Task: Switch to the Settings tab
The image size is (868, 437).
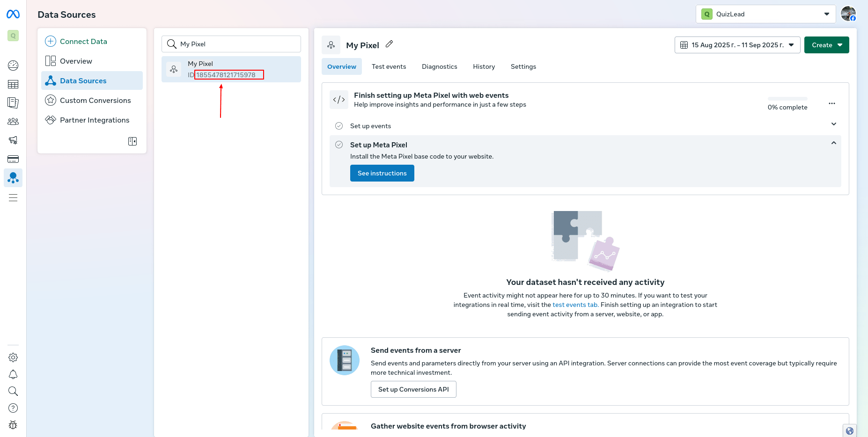Action: (523, 66)
